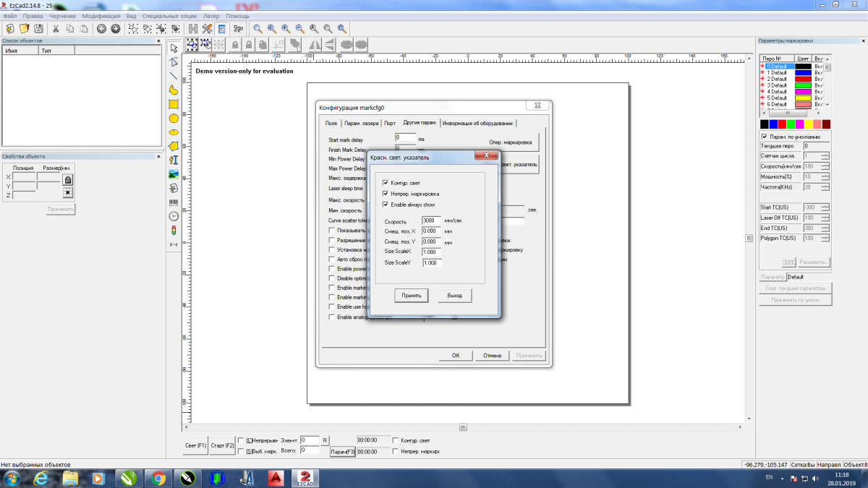Select the barcode tool in left toolbar
Viewport: 868px width, 488px height.
(174, 202)
